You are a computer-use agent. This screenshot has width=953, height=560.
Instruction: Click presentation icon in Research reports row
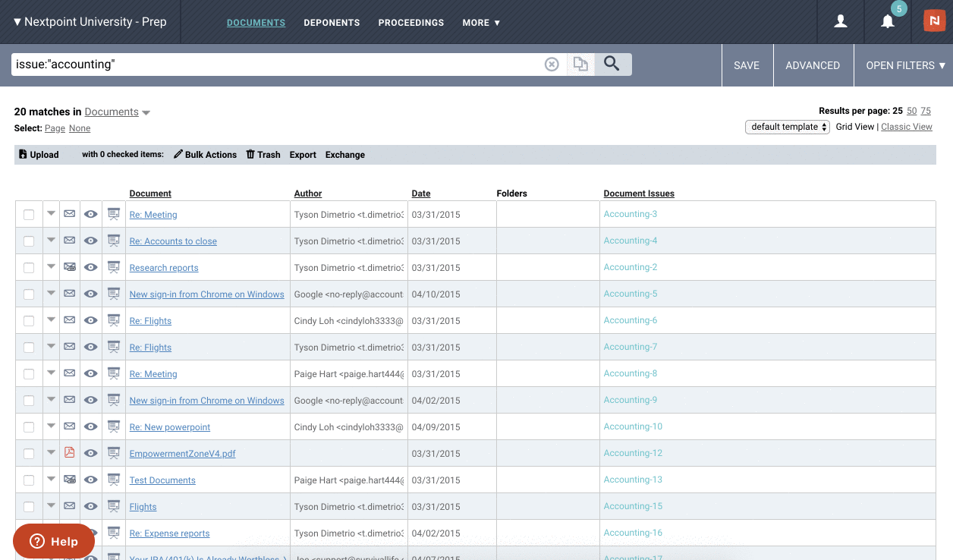[114, 268]
